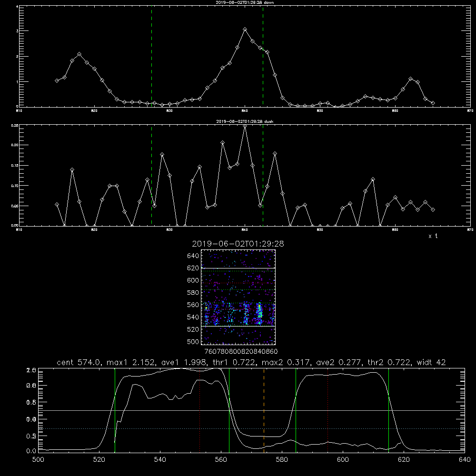Image resolution: width=476 pixels, height=476 pixels.
Task: Select the 'ave2 0.277' statistic
Action: 338,362
